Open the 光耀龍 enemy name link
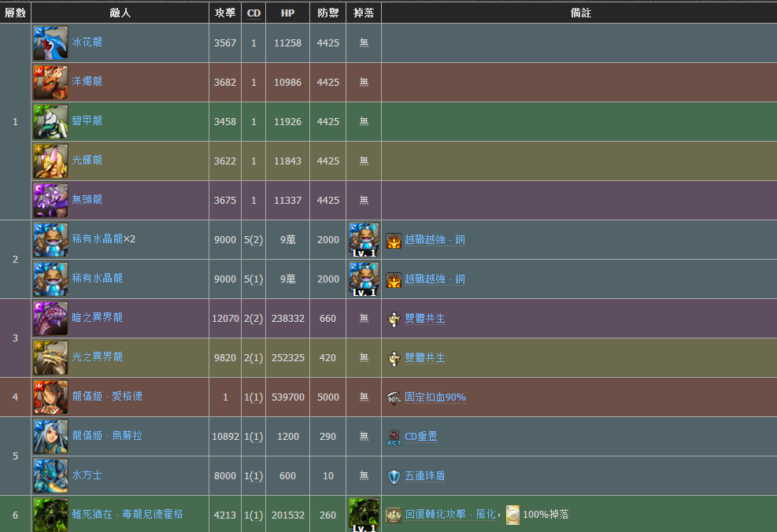 (x=87, y=160)
